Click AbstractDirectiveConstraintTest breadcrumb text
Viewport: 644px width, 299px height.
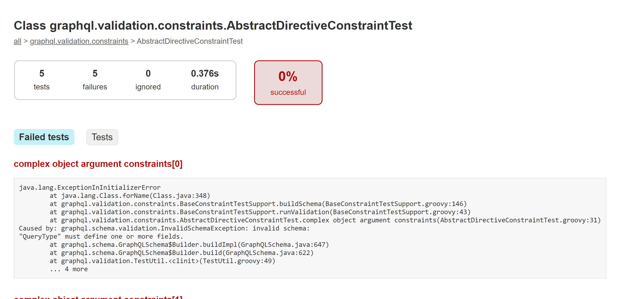pyautogui.click(x=190, y=41)
